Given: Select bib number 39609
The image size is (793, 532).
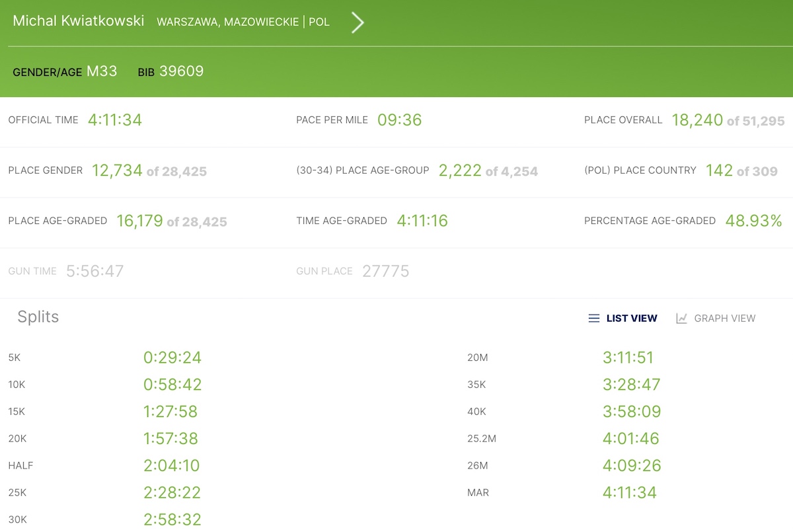Looking at the screenshot, I should pos(181,71).
